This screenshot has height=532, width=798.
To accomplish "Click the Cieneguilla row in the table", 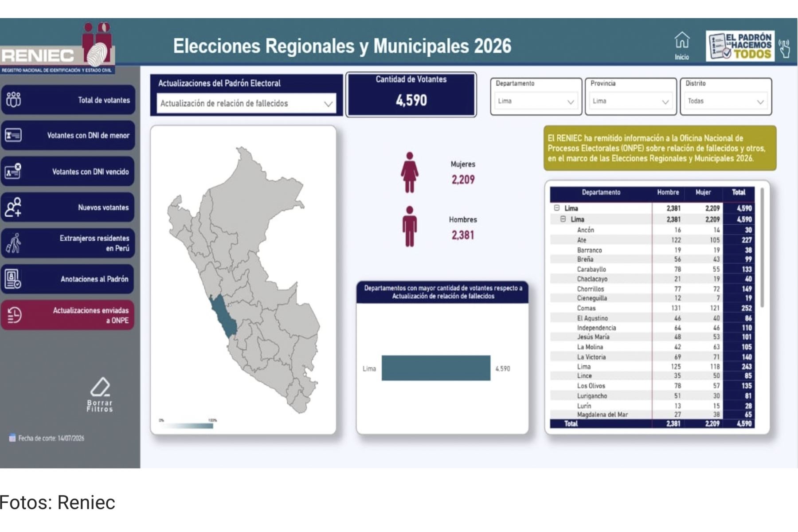I will 652,298.
